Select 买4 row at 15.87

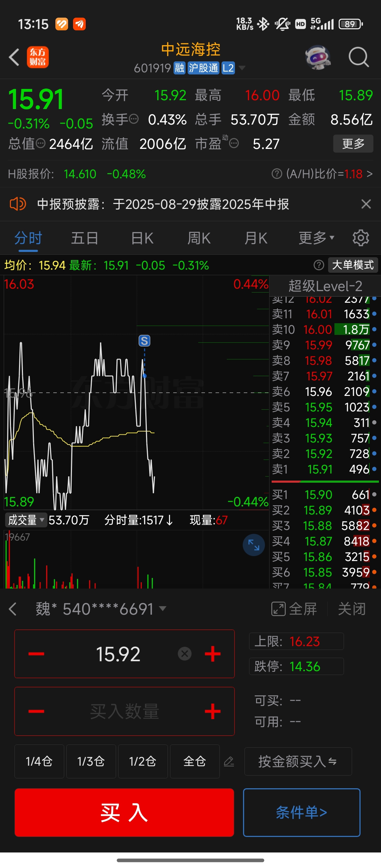coord(325,541)
